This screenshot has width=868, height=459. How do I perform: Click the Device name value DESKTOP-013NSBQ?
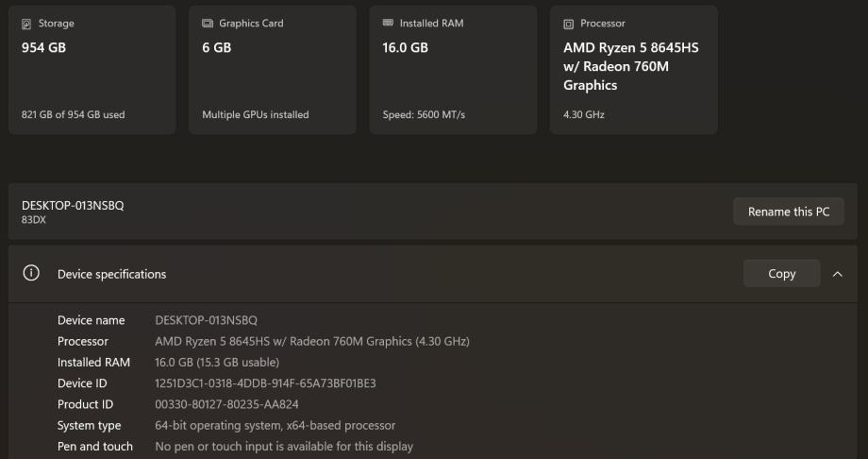206,320
